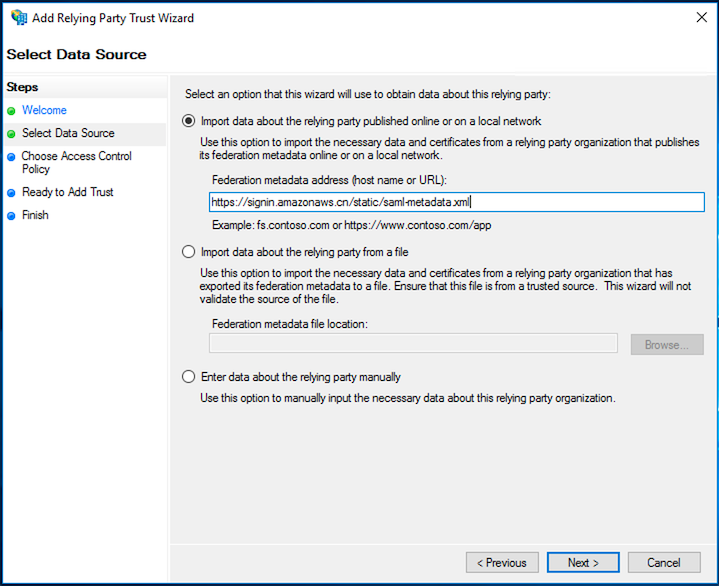Click the blue bullet beside Finish
This screenshot has width=719, height=586.
[11, 216]
